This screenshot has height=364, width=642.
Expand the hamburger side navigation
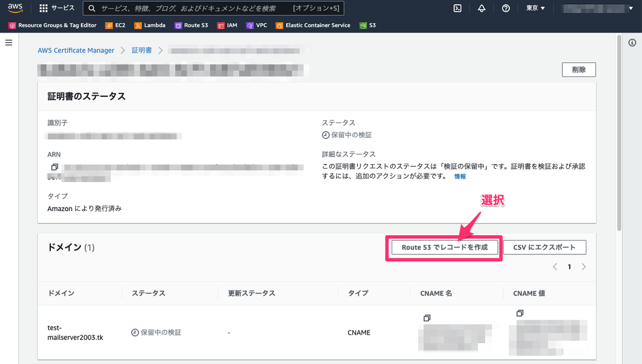(x=9, y=42)
